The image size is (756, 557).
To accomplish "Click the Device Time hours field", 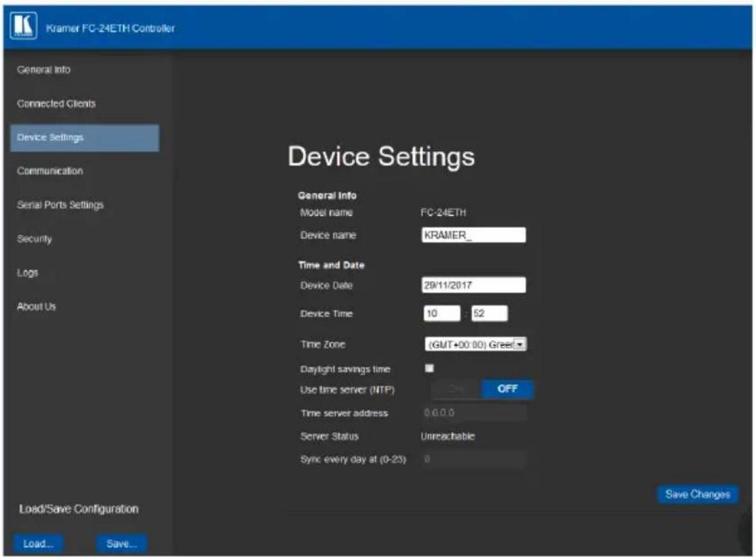I will click(441, 313).
